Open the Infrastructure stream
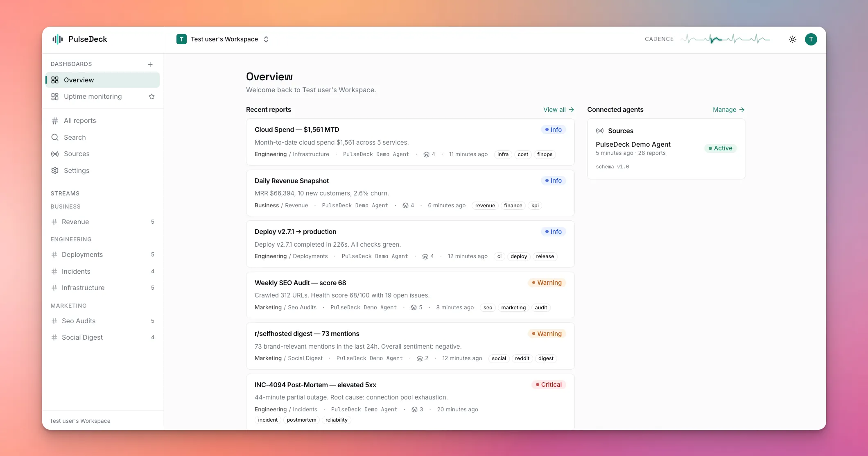 tap(102, 288)
